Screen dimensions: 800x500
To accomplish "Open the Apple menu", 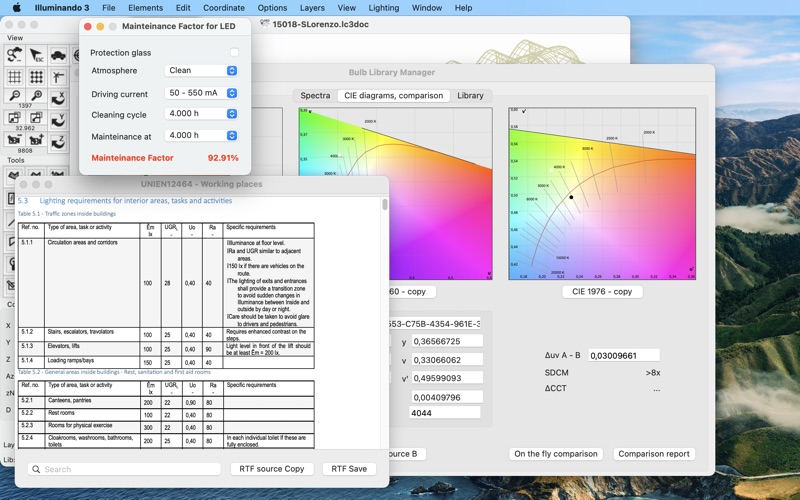I will click(x=16, y=8).
